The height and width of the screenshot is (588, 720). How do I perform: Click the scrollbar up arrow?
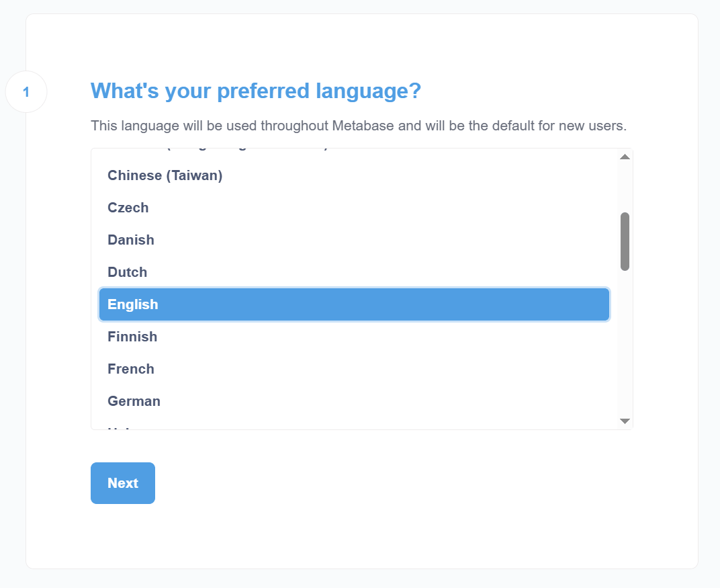click(624, 155)
